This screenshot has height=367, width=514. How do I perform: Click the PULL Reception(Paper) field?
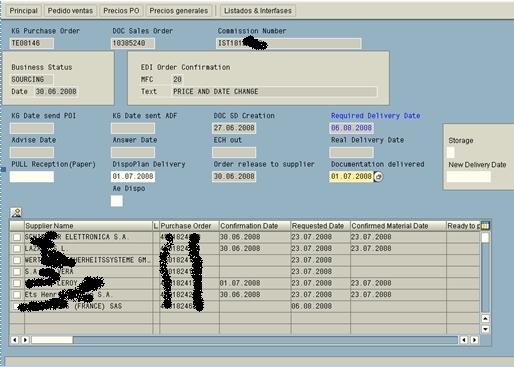coord(32,176)
